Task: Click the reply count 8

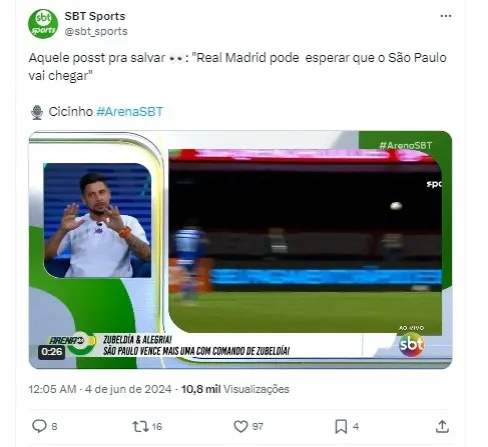Action: [54, 427]
